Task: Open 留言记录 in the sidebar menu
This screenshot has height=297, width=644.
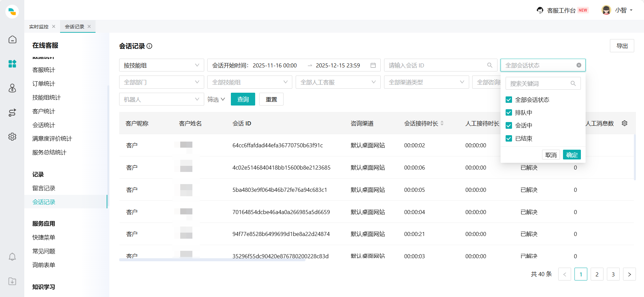Action: coord(44,188)
